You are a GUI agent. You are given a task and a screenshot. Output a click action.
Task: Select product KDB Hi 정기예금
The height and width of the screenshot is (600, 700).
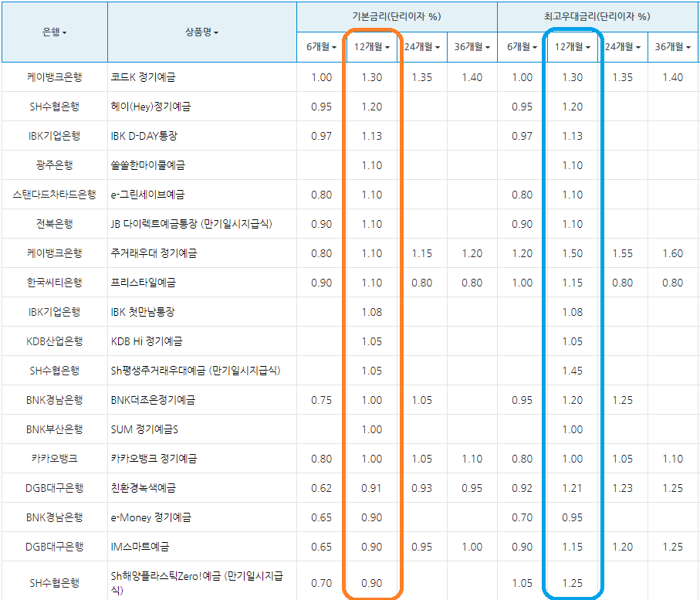coord(147,341)
